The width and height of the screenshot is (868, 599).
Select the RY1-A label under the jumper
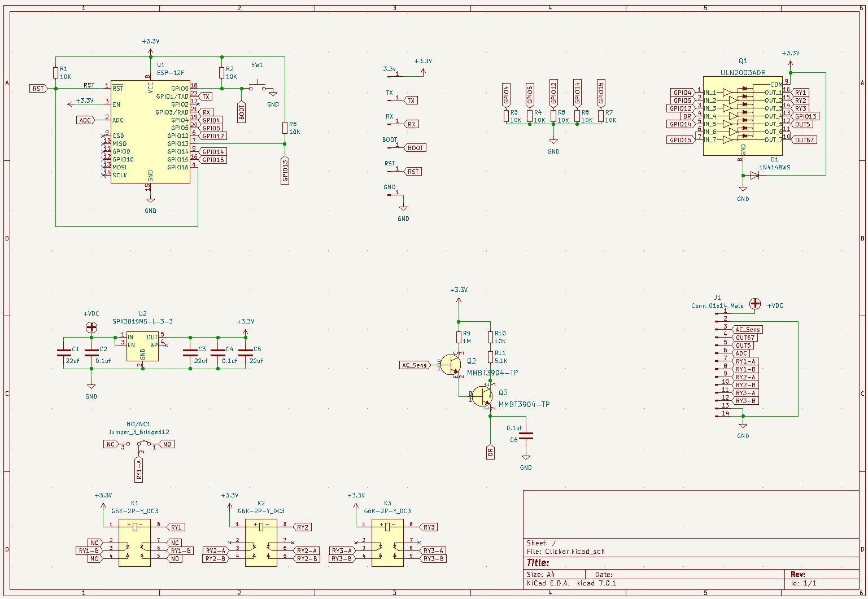coord(139,469)
